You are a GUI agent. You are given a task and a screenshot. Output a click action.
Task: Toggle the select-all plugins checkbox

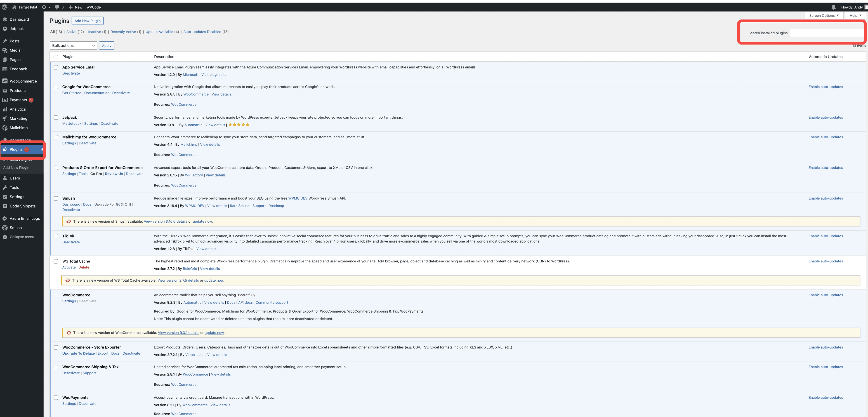pos(56,57)
